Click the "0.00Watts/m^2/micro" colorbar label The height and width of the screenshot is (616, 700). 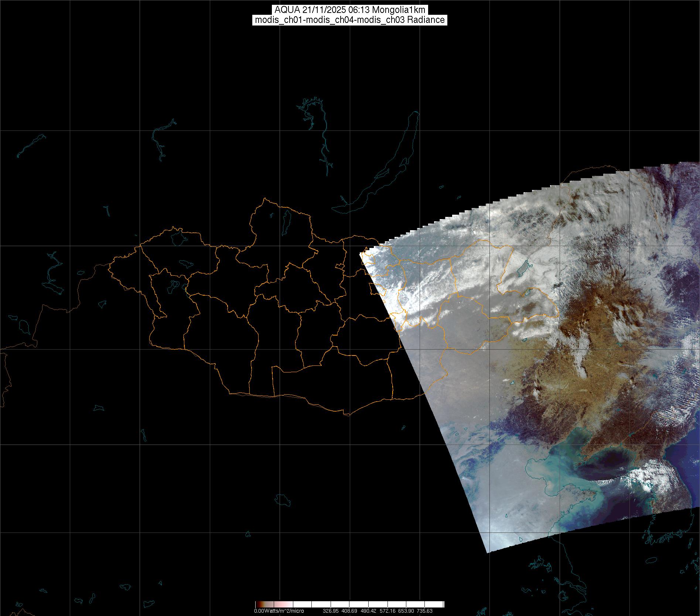tap(279, 611)
